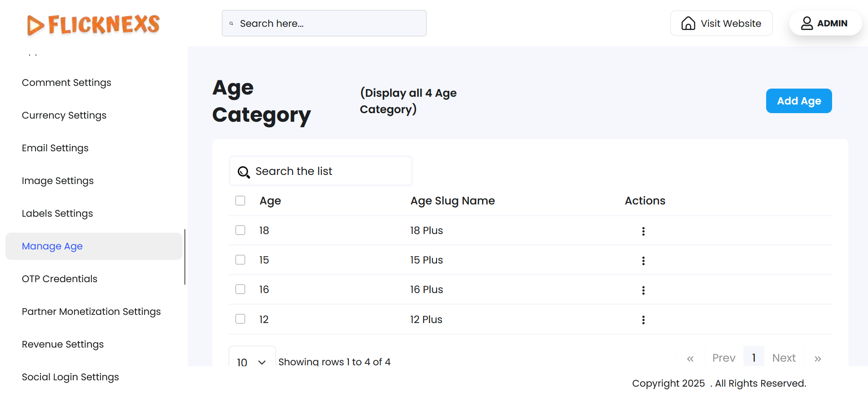
Task: Open three-dot actions menu for 12 Plus
Action: coord(643,320)
